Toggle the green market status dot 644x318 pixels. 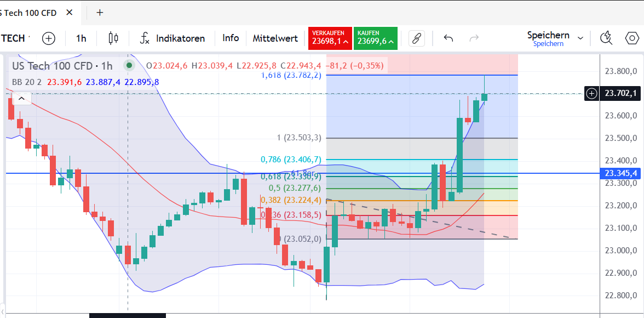pyautogui.click(x=129, y=66)
